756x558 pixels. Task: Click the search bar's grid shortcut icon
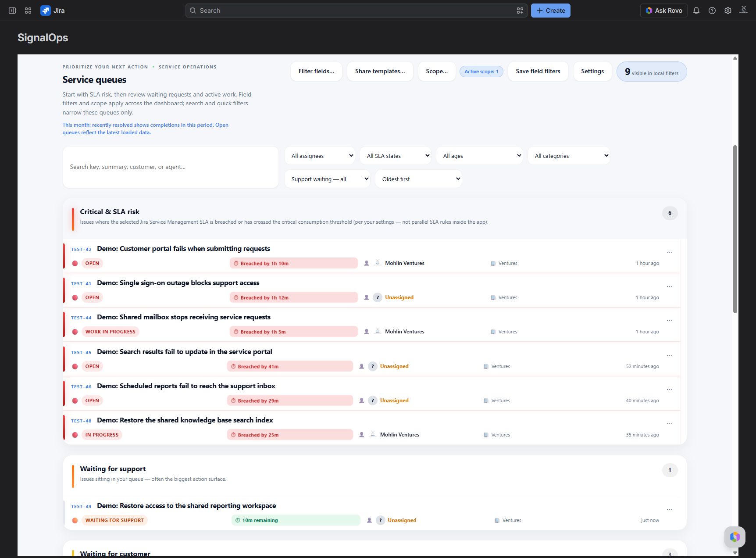[520, 11]
